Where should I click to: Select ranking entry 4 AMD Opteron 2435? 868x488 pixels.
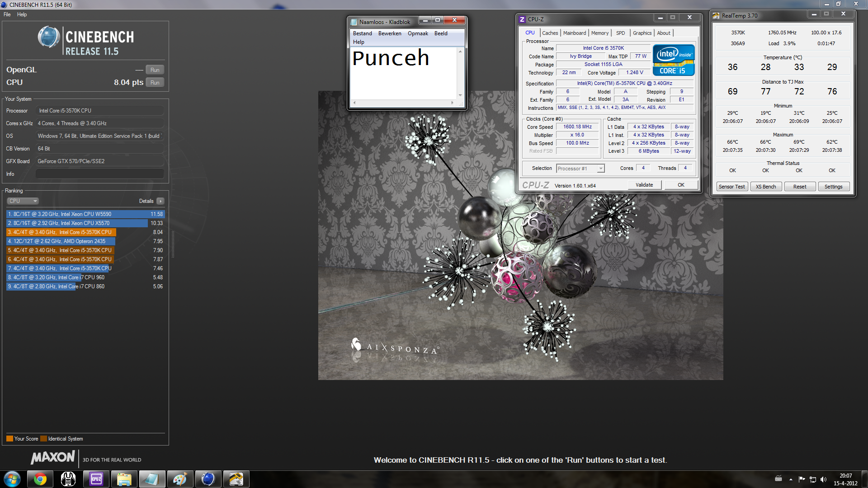click(x=85, y=241)
